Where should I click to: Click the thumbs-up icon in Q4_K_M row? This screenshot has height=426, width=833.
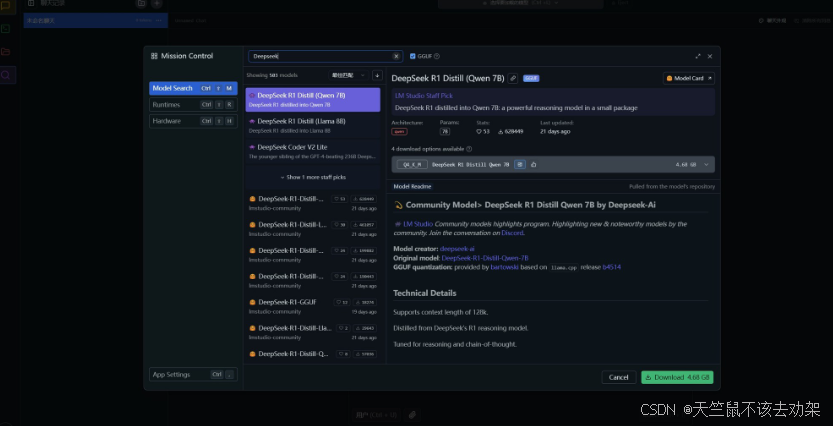(533, 165)
